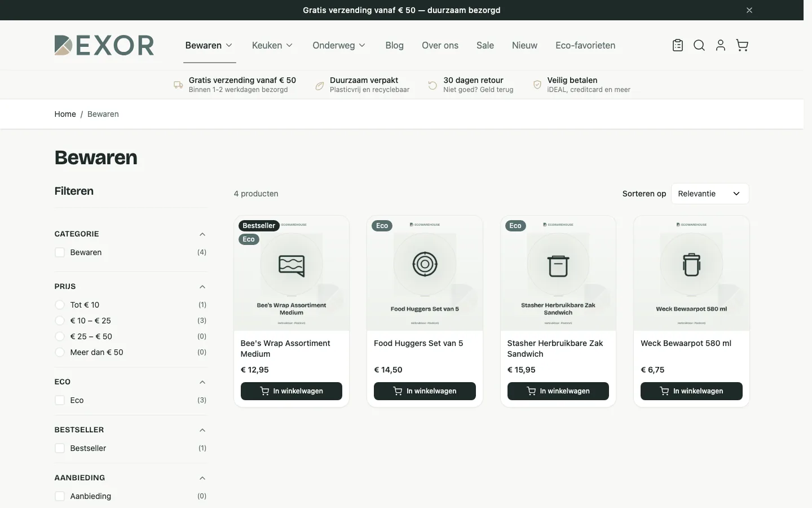Open the Food Huggers product image

click(425, 273)
